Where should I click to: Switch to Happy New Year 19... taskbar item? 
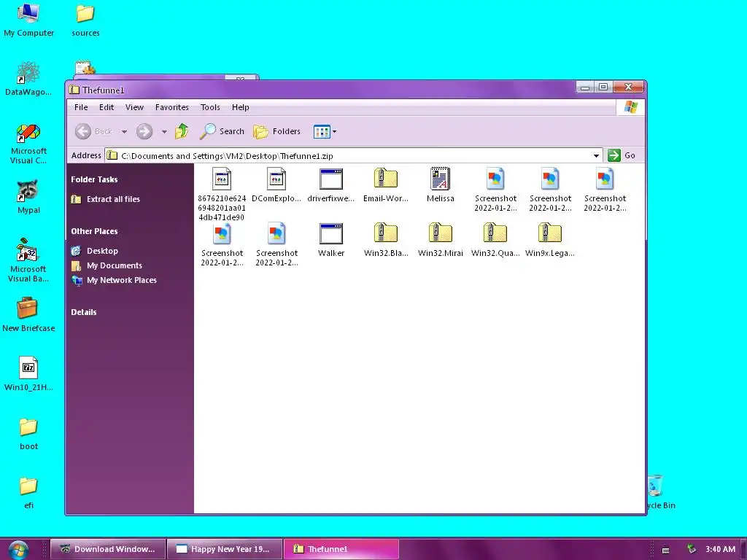(x=224, y=549)
